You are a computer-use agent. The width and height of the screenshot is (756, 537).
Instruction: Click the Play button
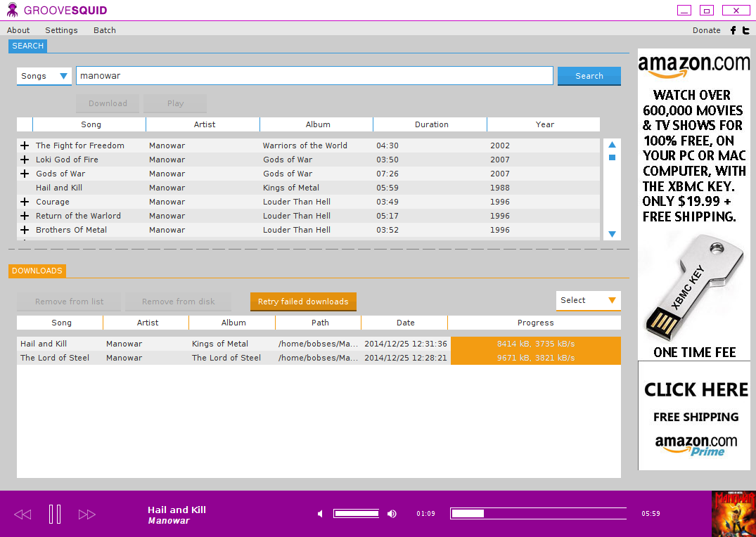pyautogui.click(x=175, y=103)
